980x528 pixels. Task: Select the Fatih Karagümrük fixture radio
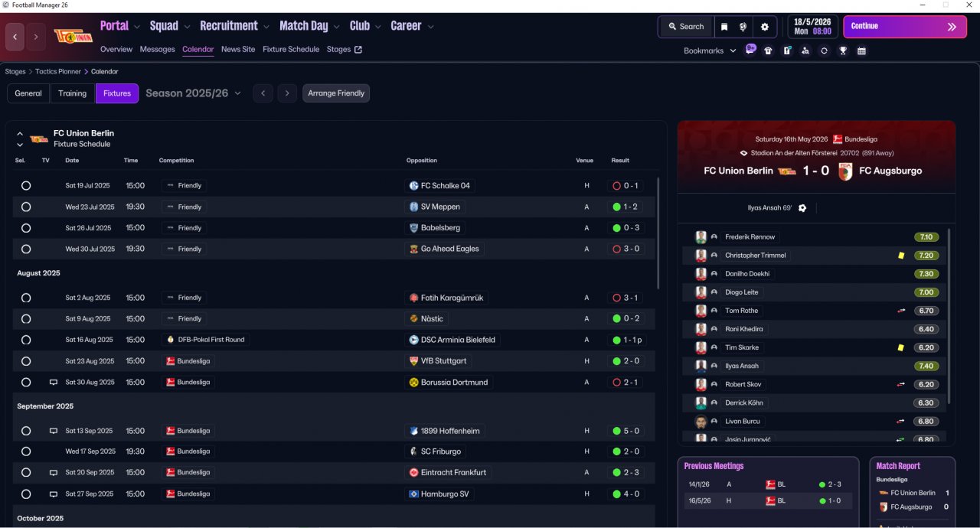pyautogui.click(x=26, y=298)
